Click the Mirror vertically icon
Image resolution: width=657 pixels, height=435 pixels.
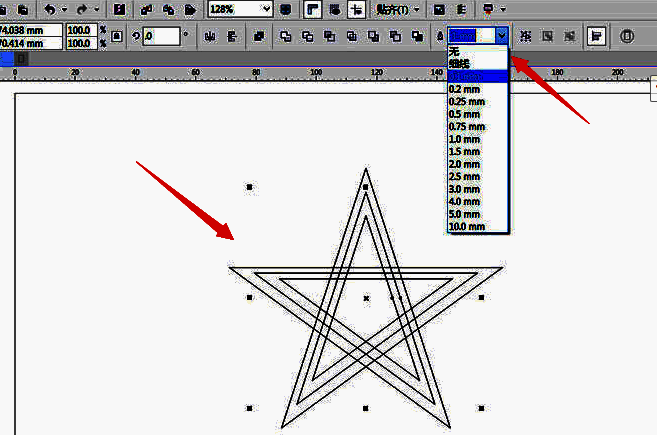tap(231, 36)
